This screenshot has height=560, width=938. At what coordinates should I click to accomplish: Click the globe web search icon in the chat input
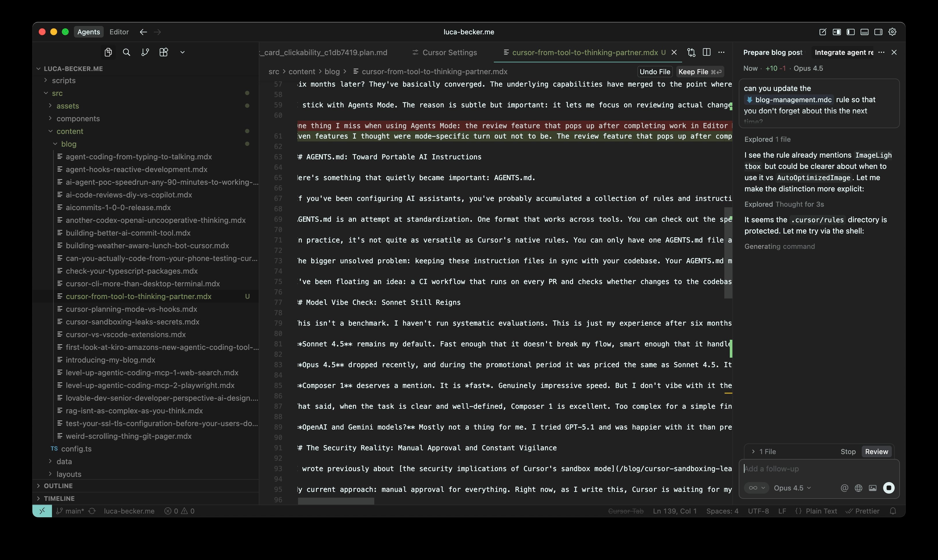tap(858, 488)
